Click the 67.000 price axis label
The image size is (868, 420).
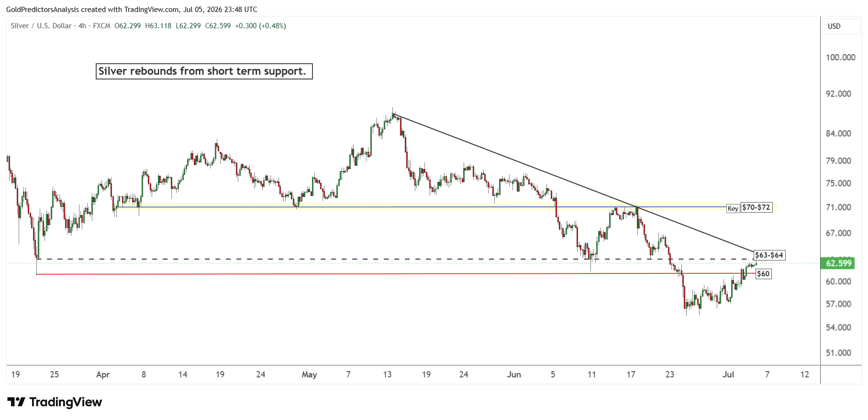(838, 233)
